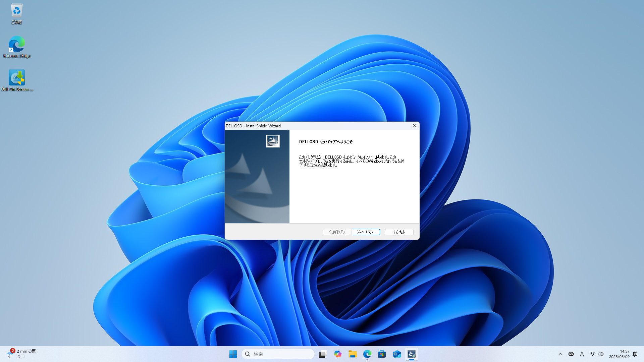Launch Copilot from the taskbar
This screenshot has height=362, width=644.
point(337,354)
